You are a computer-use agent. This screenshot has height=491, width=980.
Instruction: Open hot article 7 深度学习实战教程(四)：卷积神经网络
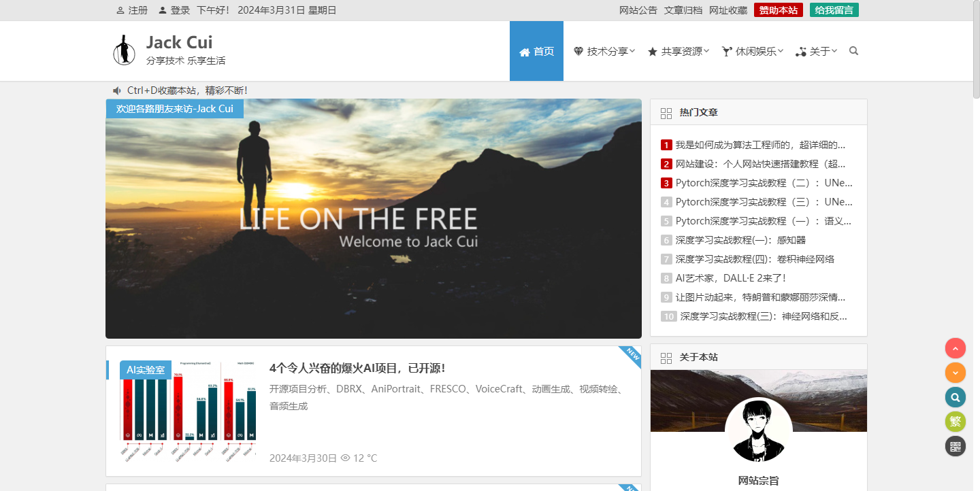click(755, 259)
